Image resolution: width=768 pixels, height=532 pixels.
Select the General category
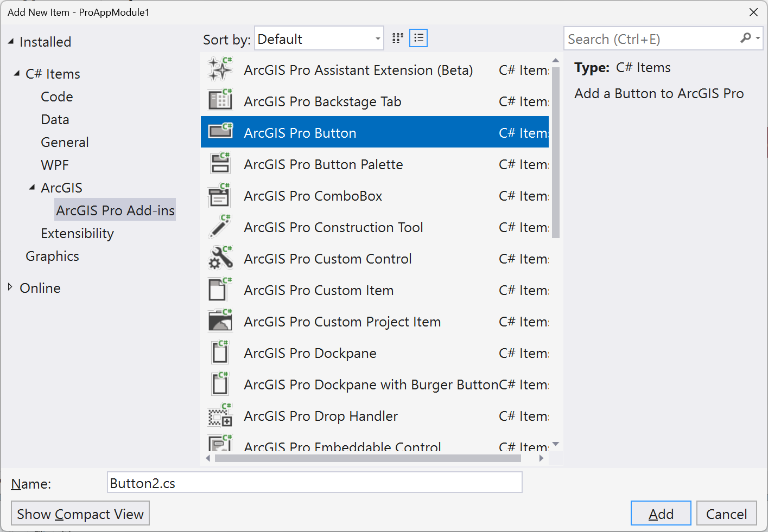[x=65, y=142]
